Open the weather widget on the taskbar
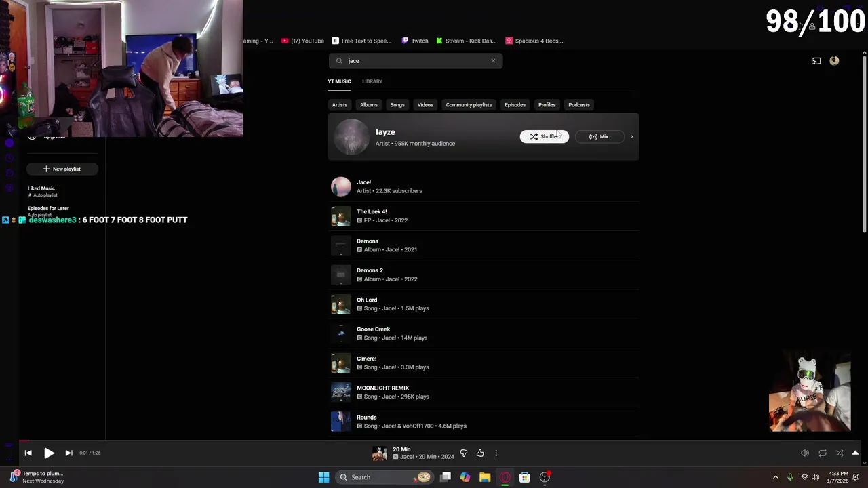The image size is (868, 488). point(37,477)
